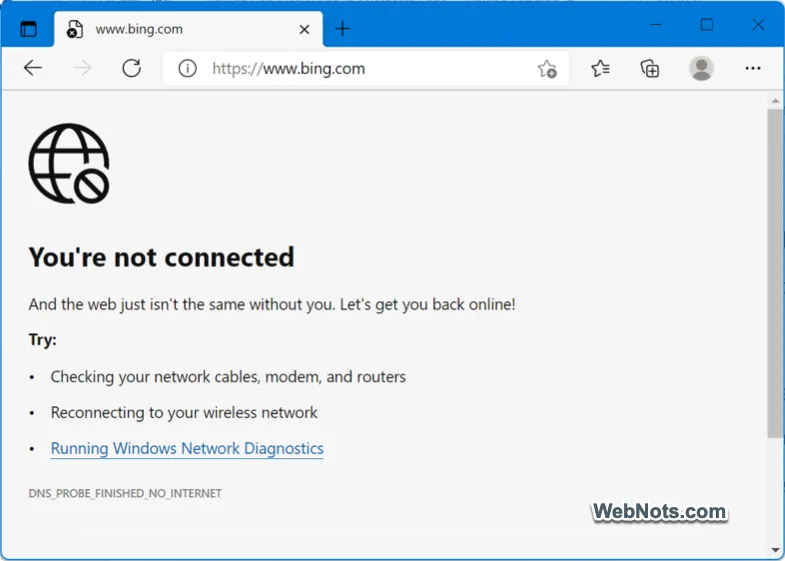
Task: View site information icon in address bar
Action: 187,69
